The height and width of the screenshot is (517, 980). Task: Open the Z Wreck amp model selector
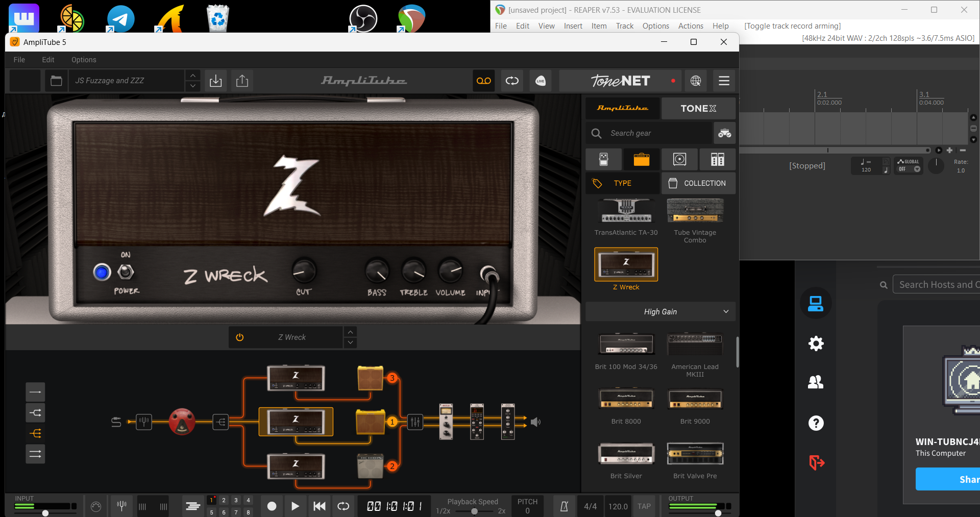[x=292, y=337]
